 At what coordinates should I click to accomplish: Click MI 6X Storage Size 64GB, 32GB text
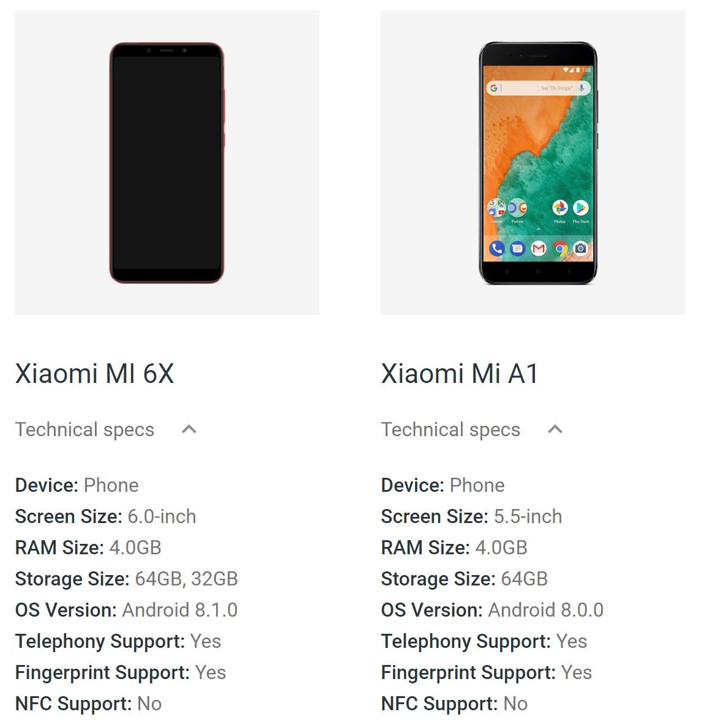point(186,579)
